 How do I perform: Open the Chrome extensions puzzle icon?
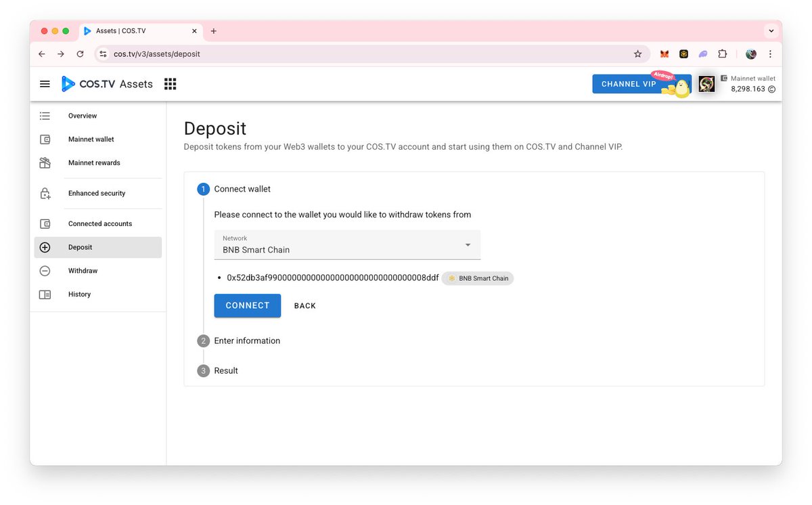tap(723, 54)
